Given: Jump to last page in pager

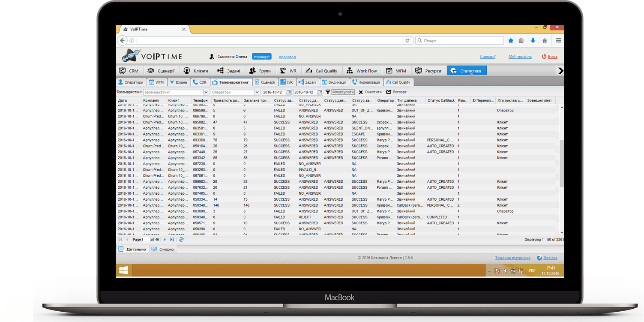Looking at the screenshot, I should 172,240.
